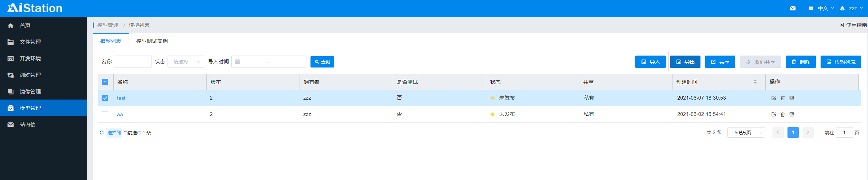Expand the 50条/页 page size dropdown
This screenshot has width=868, height=180.
[746, 133]
